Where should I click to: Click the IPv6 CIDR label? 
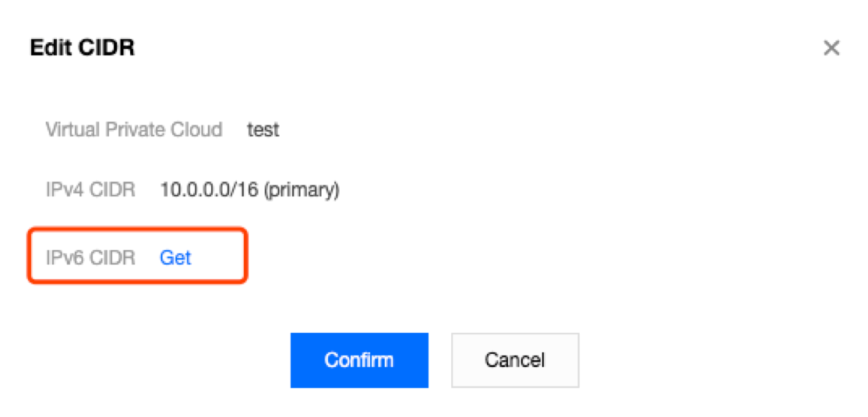(x=91, y=257)
